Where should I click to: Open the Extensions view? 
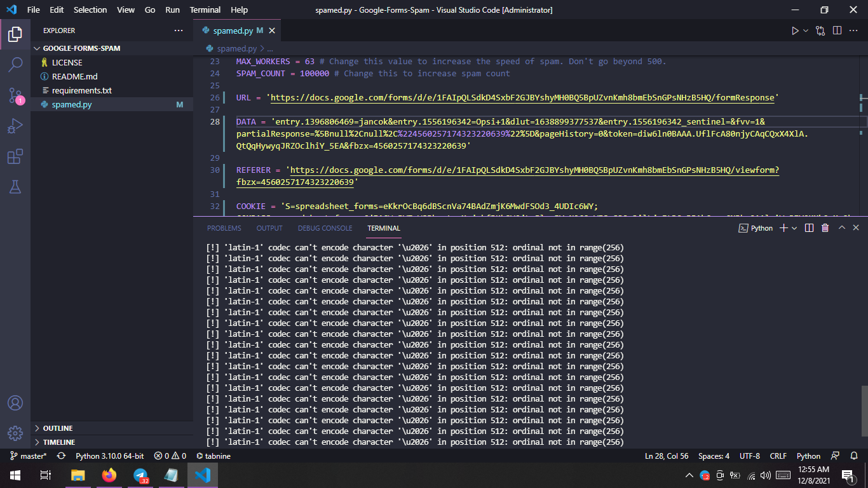[15, 156]
